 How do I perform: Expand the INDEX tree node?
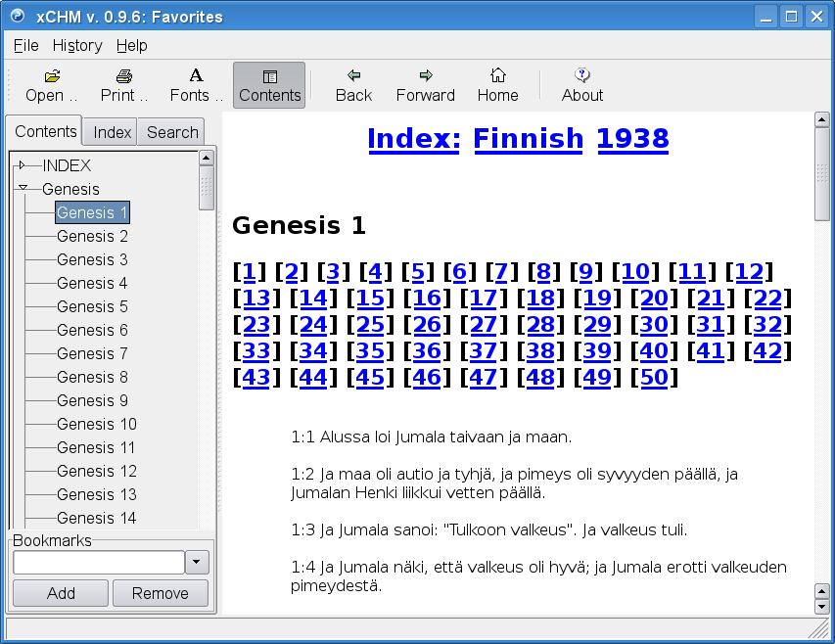(23, 165)
